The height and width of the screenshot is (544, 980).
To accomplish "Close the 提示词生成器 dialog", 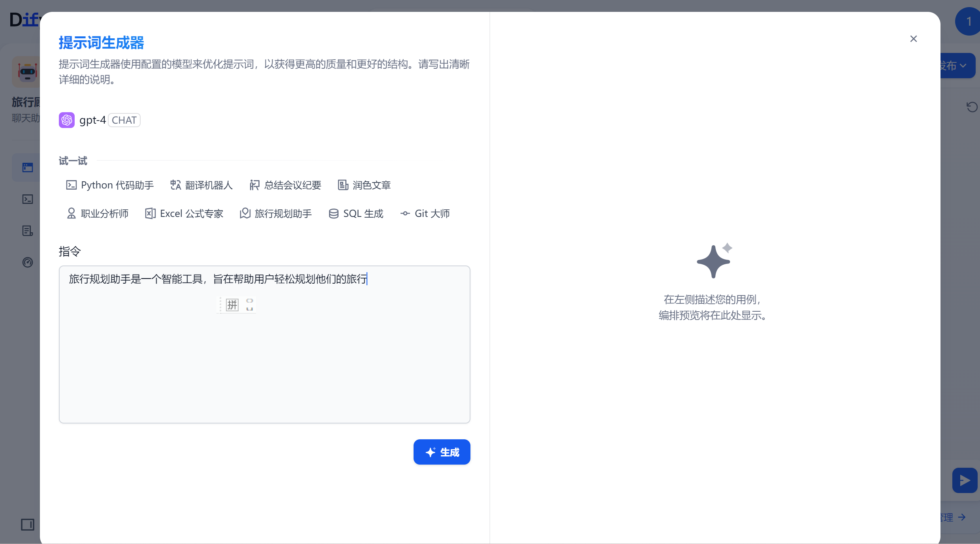I will pos(913,39).
